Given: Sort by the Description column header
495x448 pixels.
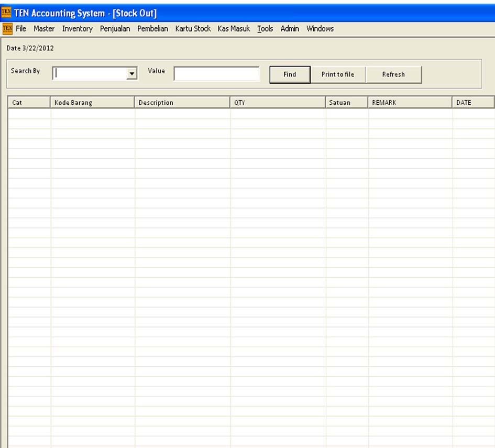Looking at the screenshot, I should coord(182,103).
